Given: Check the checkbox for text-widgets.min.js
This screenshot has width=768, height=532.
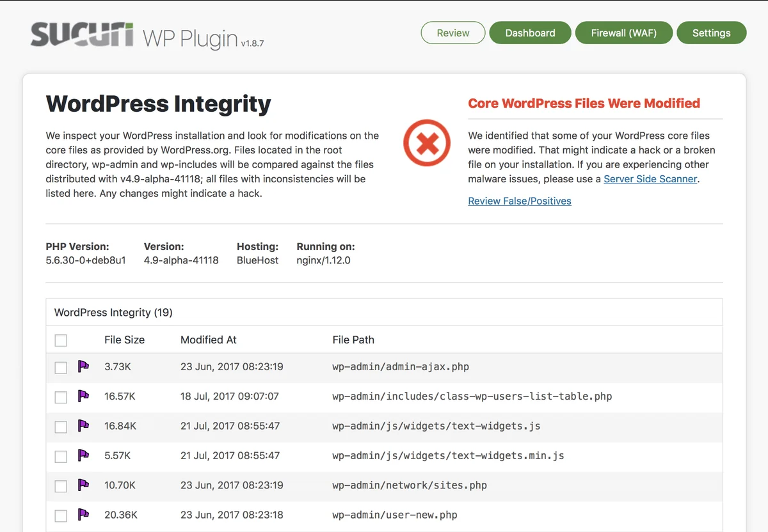Looking at the screenshot, I should [61, 457].
